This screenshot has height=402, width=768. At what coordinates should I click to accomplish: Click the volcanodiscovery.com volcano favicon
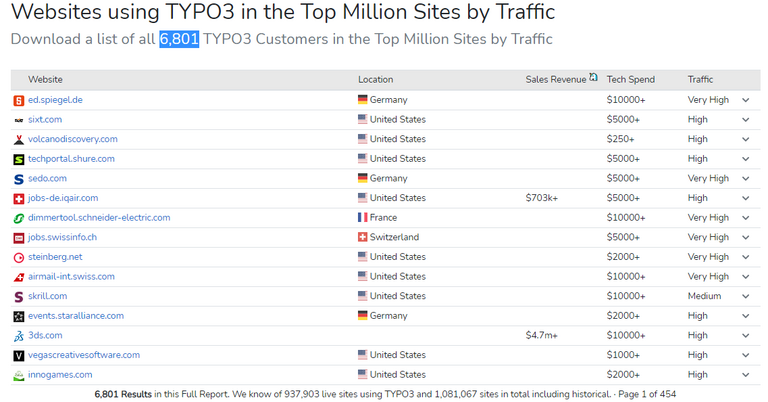coord(19,140)
